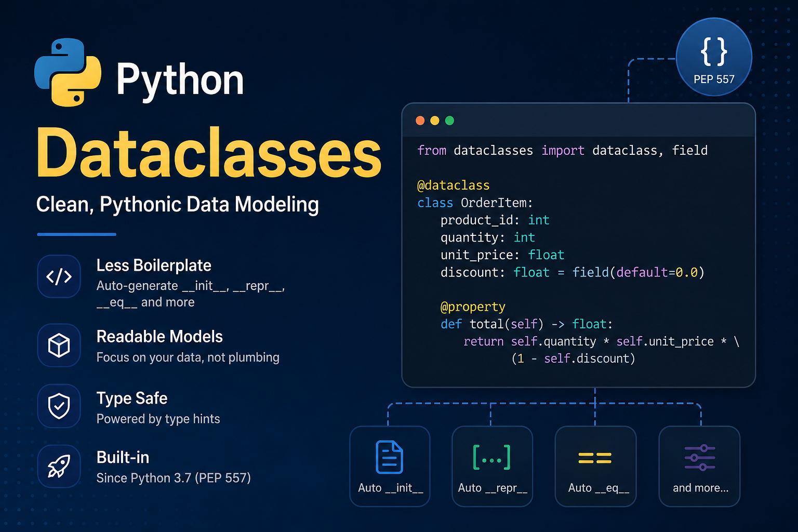Click "Focus on your data, not plumbing"
798x532 pixels.
click(188, 357)
